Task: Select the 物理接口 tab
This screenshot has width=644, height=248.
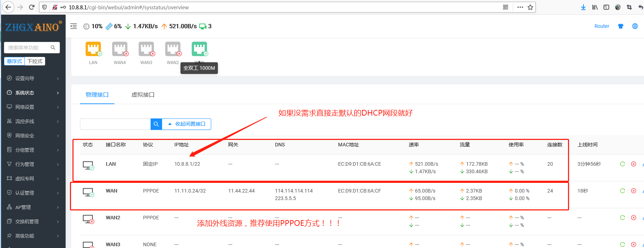Action: click(x=97, y=95)
